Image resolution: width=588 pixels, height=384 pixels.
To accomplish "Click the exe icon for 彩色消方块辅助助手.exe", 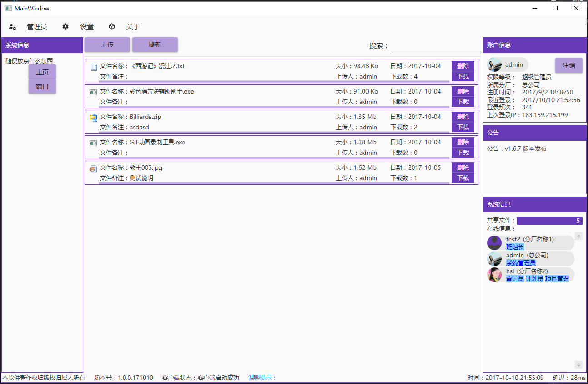I will pos(94,92).
